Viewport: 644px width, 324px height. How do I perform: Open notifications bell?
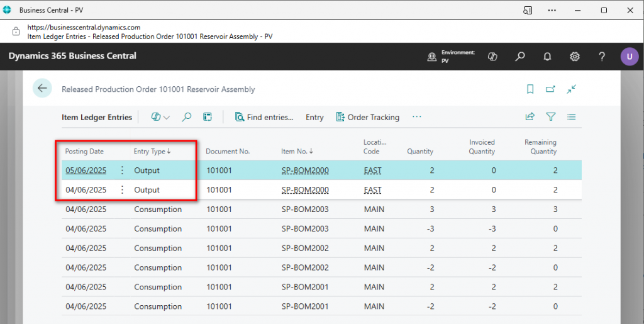pos(547,57)
